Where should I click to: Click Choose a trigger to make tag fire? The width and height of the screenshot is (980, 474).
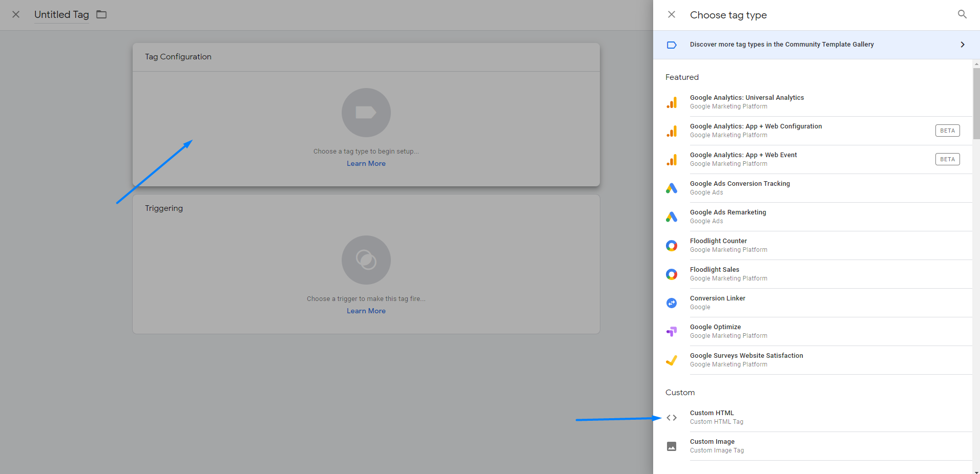pos(366,299)
